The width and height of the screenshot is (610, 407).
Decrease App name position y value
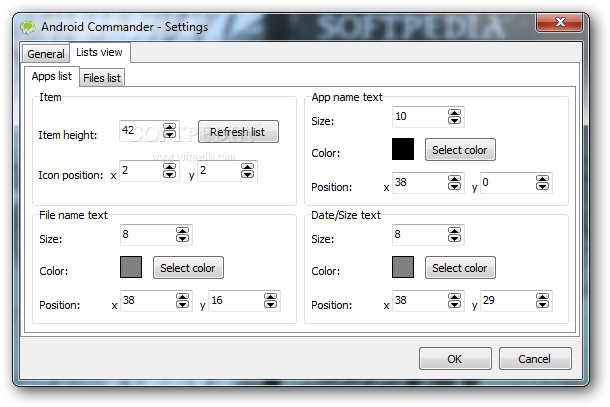click(542, 186)
